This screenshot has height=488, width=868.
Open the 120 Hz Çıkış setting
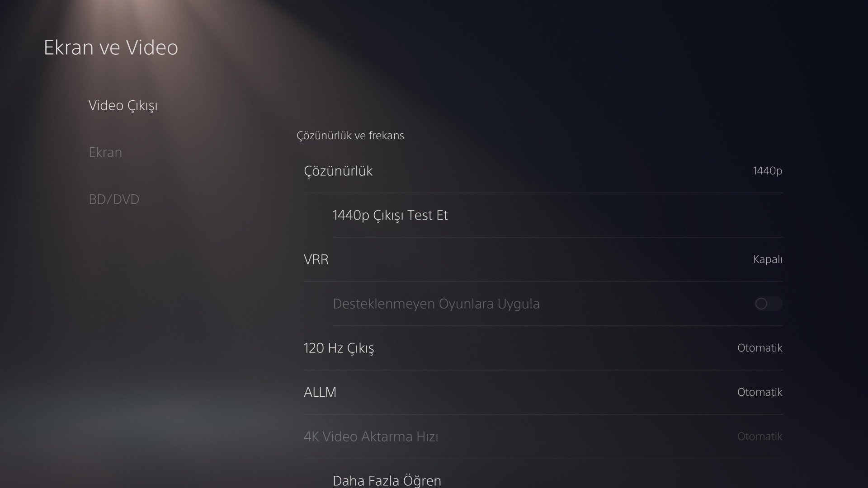click(543, 348)
